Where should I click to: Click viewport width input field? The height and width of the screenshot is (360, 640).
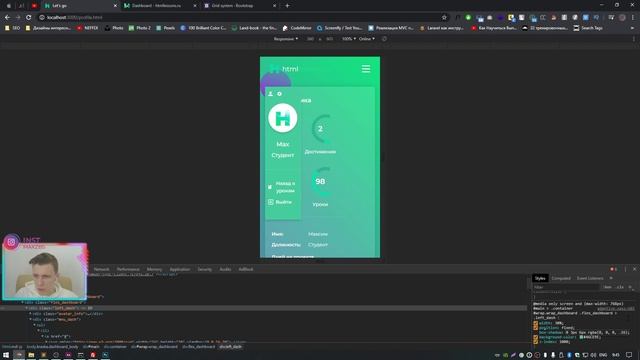tap(311, 39)
